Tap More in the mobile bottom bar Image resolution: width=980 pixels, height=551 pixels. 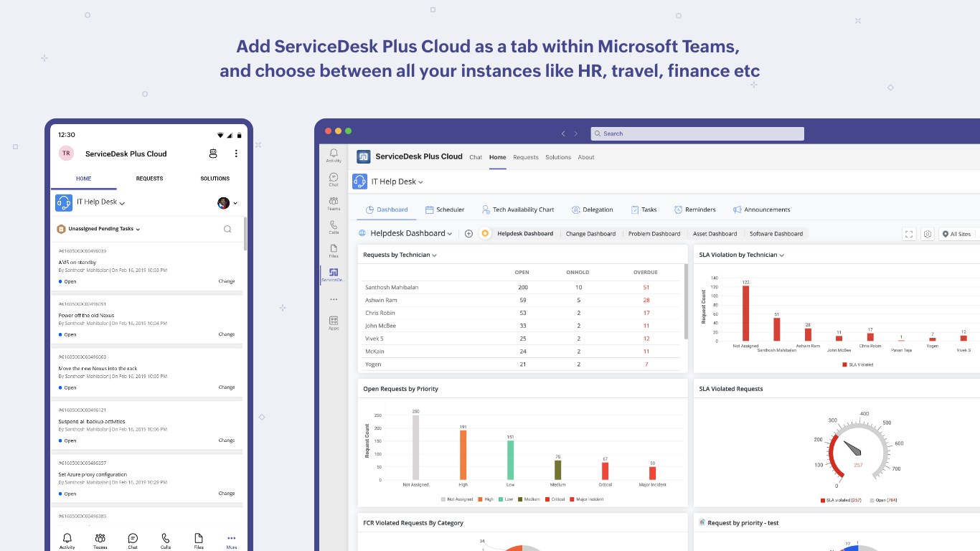coord(231,541)
